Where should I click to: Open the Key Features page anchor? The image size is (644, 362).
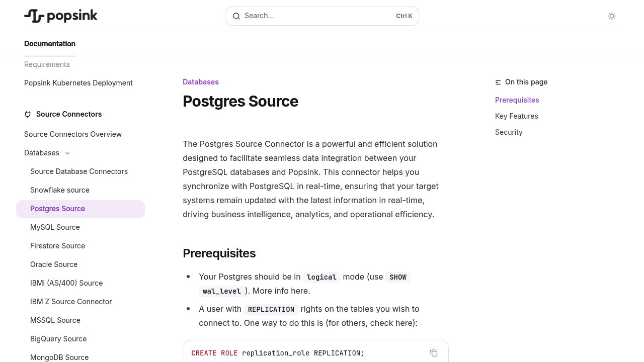click(x=516, y=116)
